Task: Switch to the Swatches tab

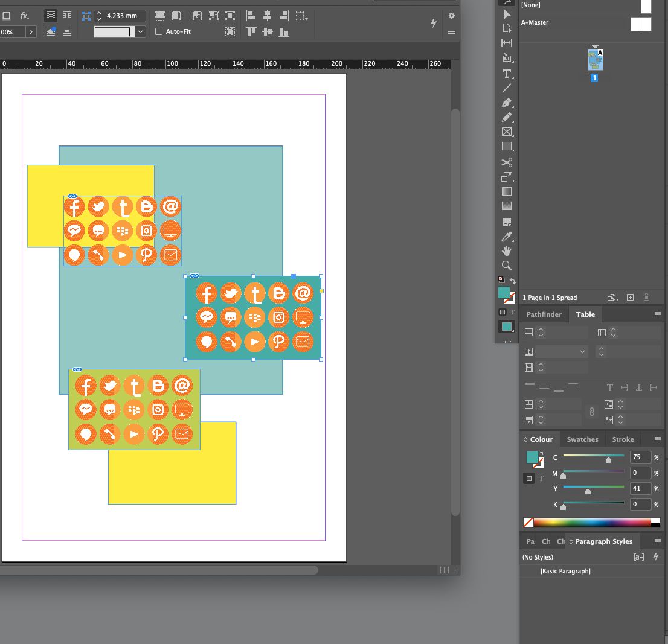Action: click(x=582, y=439)
